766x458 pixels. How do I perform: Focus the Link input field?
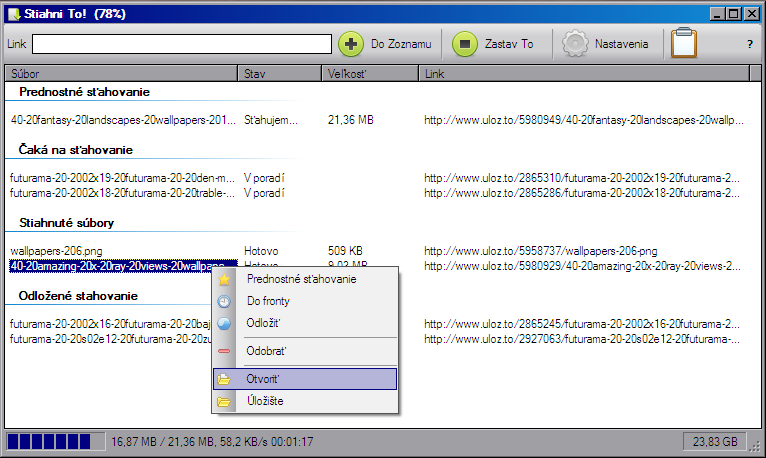(x=182, y=44)
